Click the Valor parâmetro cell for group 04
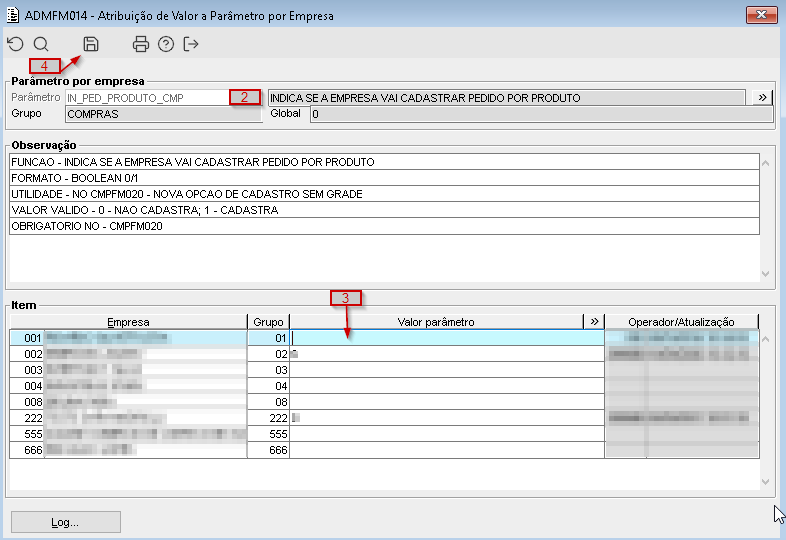Image resolution: width=786 pixels, height=540 pixels. [x=447, y=386]
